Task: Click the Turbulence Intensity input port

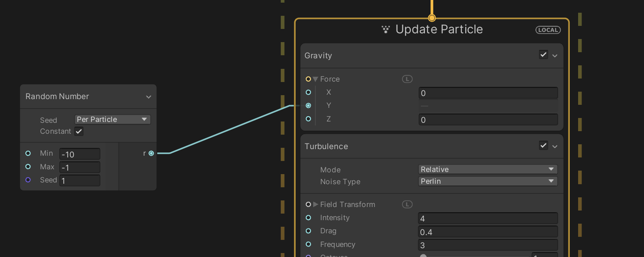Action: pos(308,218)
